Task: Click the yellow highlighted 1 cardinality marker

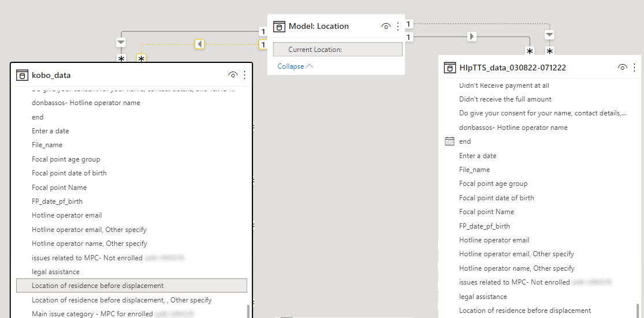Action: click(x=263, y=44)
